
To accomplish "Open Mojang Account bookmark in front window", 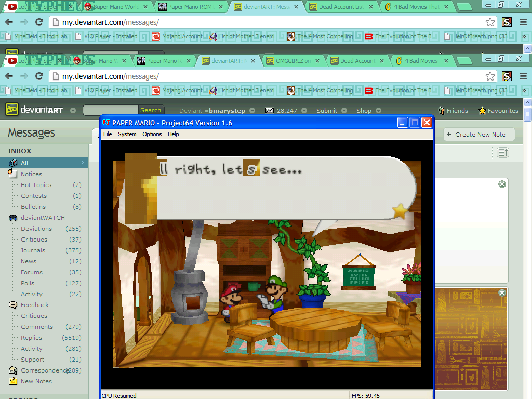I will pyautogui.click(x=178, y=90).
